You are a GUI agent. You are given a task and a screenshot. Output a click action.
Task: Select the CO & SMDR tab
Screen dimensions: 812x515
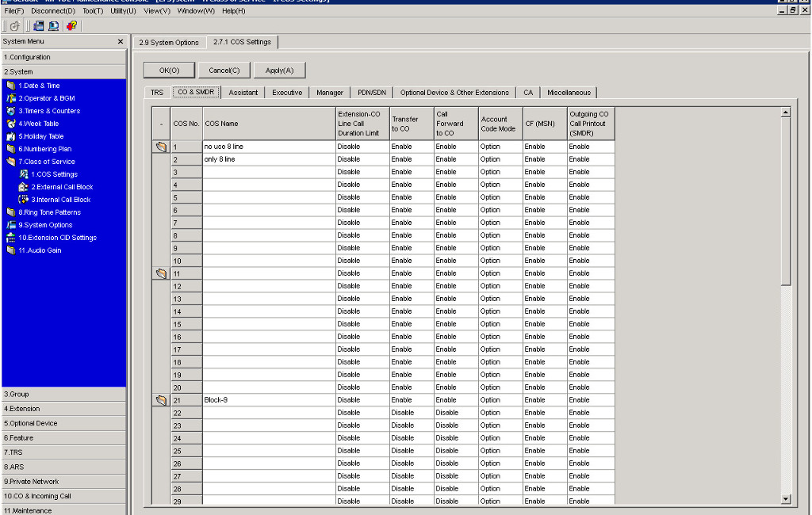pyautogui.click(x=197, y=92)
